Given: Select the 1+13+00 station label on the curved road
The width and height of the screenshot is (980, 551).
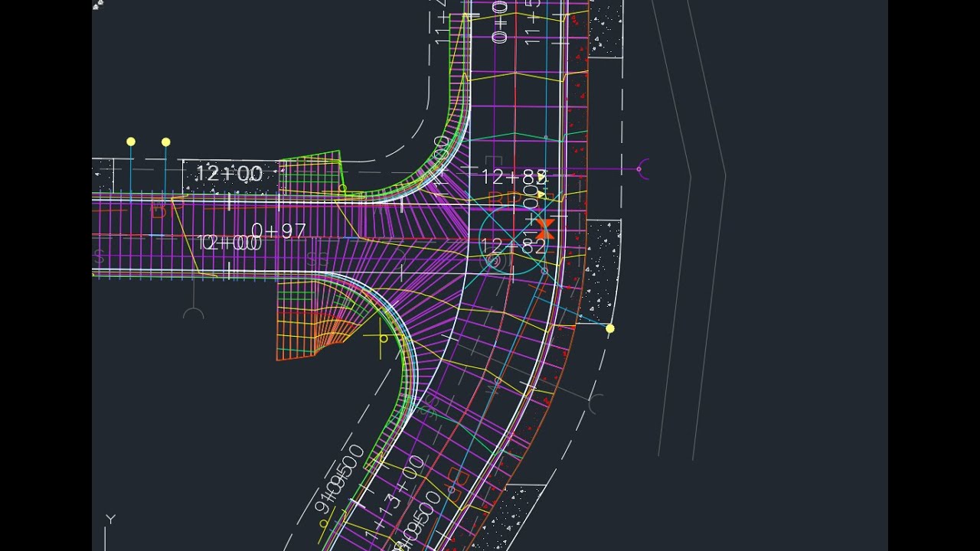Looking at the screenshot, I should (394, 497).
